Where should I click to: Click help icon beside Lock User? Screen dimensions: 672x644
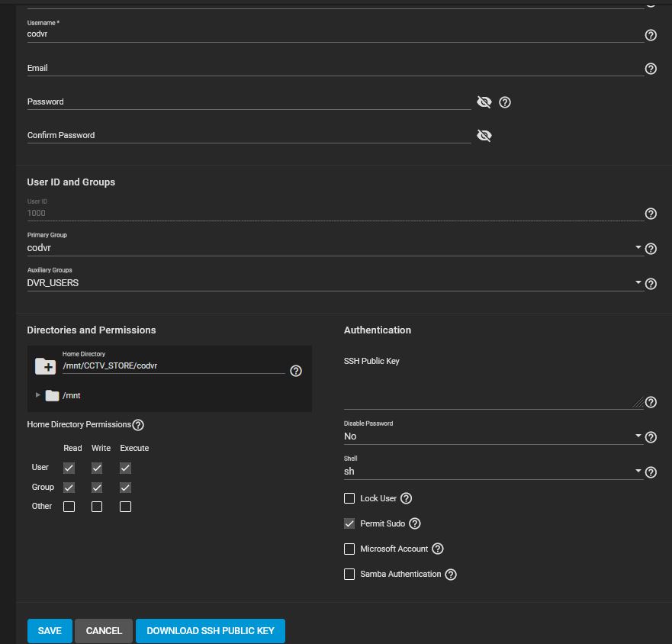407,498
